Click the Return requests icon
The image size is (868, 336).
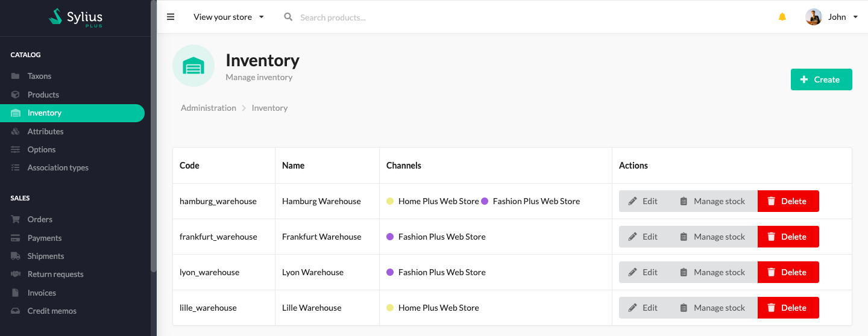tap(16, 274)
